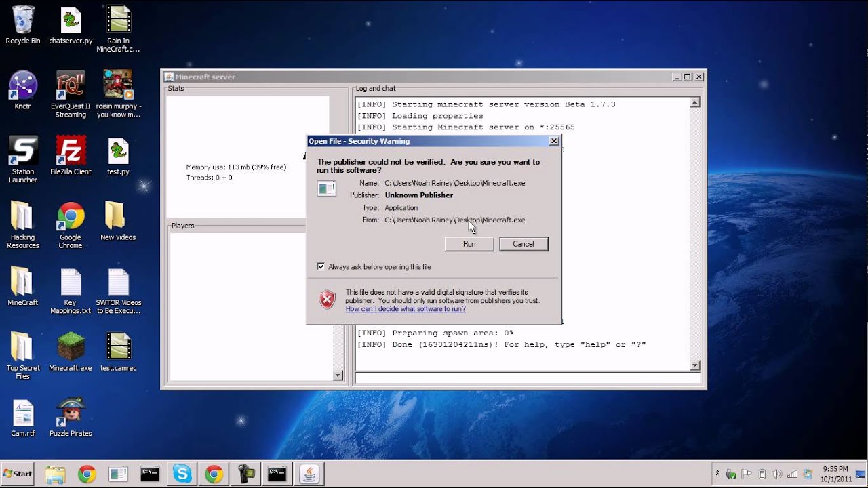Click 'Memory use: 113 mb (39% free)' text
The height and width of the screenshot is (488, 868).
pos(236,167)
